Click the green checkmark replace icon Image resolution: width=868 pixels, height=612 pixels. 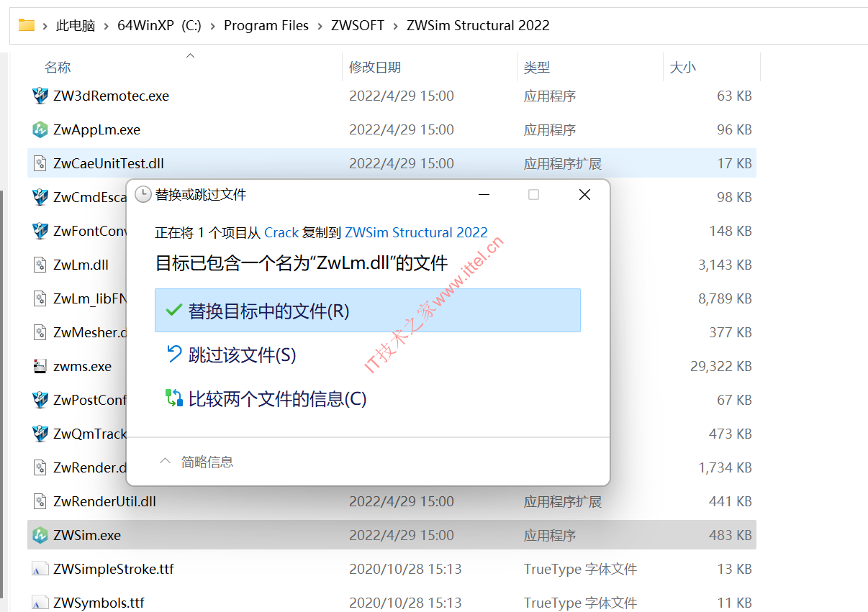point(173,311)
